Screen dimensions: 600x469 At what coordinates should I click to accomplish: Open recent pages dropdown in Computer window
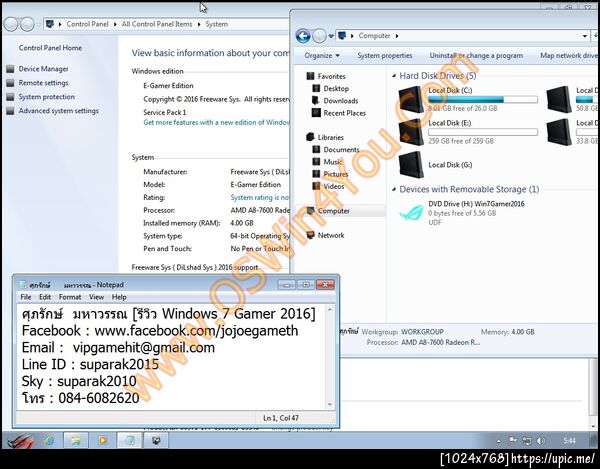[x=331, y=36]
